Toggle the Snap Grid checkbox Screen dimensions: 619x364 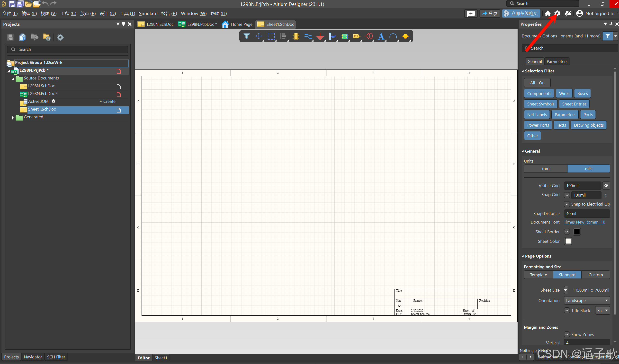(567, 195)
